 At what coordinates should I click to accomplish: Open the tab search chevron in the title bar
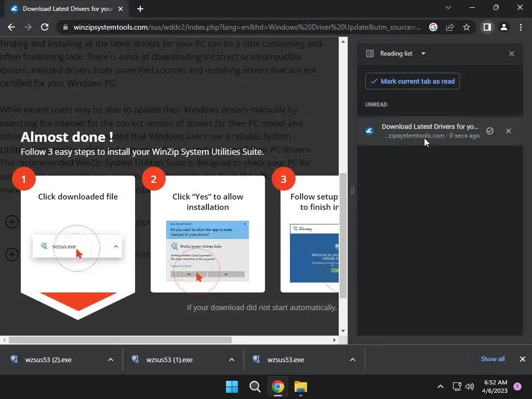[x=448, y=7]
